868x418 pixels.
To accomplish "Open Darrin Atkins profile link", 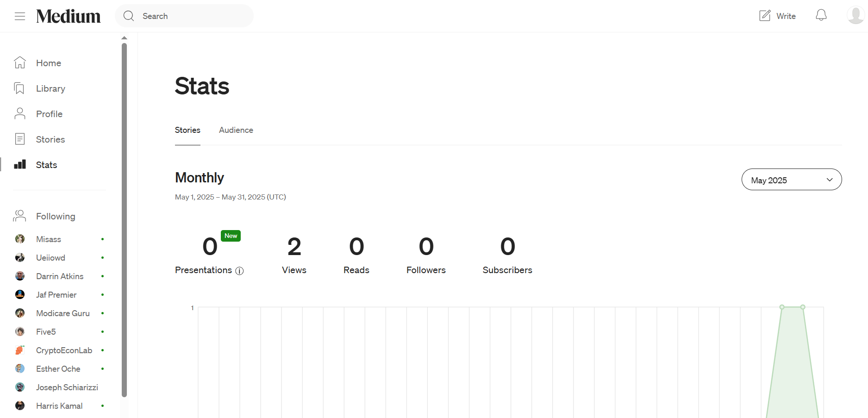I will coord(60,276).
